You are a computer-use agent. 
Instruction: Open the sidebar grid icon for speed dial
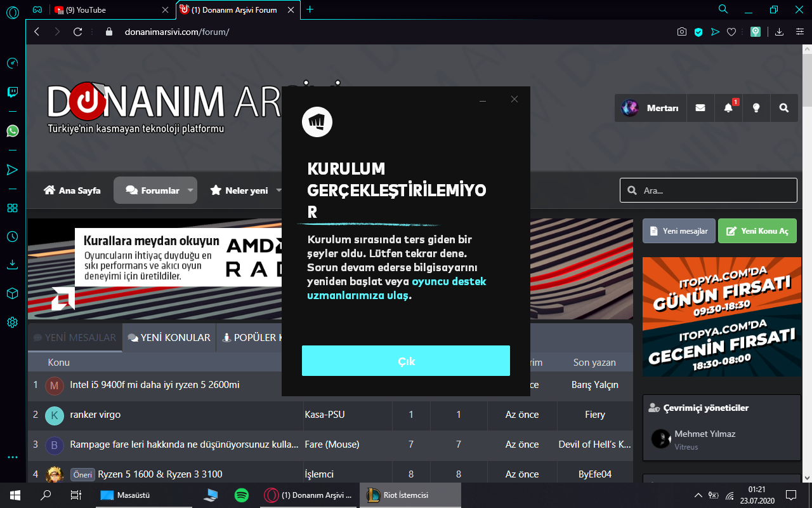[12, 208]
